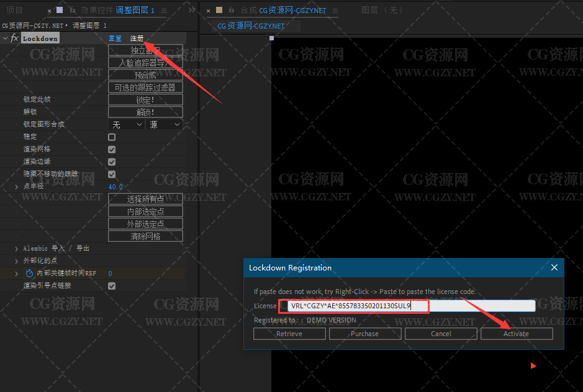This screenshot has height=392, width=583.
Task: Expand the 点半径 property
Action: [x=17, y=187]
